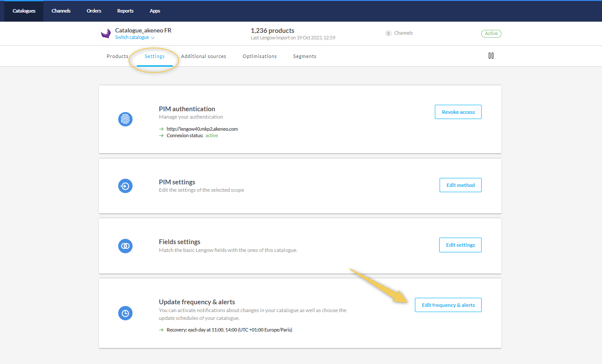Click the Edit frequency & alerts button
Screen dimensions: 602x364
[x=448, y=305]
